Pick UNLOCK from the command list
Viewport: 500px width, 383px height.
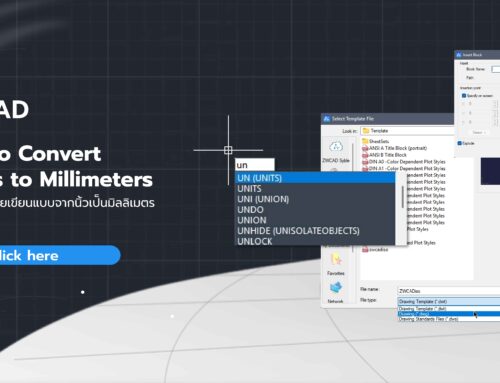[x=315, y=241]
